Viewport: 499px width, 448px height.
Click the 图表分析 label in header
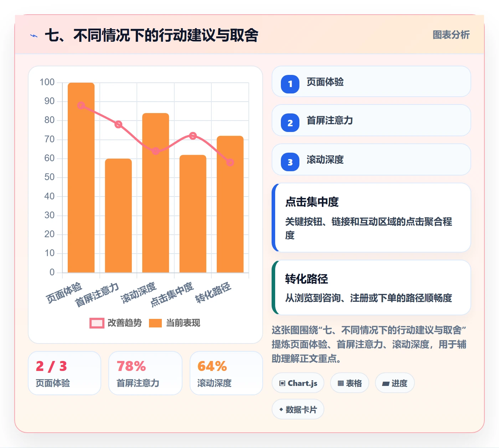[x=451, y=35]
